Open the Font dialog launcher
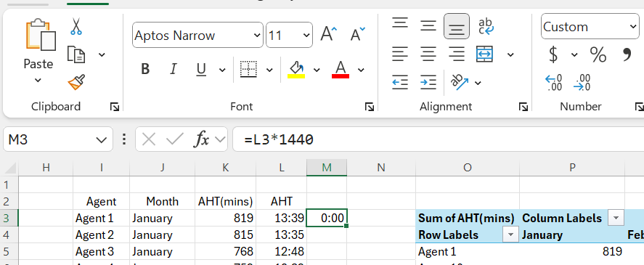This screenshot has width=644, height=265. tap(370, 107)
